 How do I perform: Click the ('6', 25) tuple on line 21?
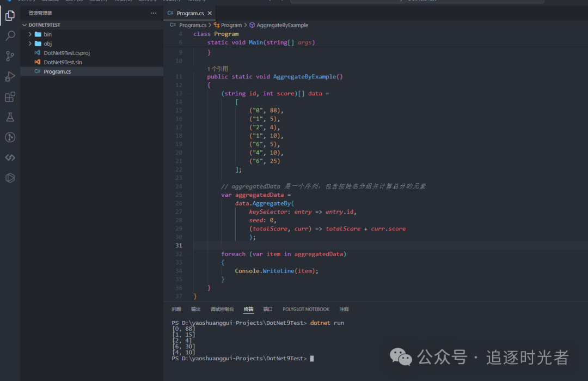pyautogui.click(x=265, y=161)
